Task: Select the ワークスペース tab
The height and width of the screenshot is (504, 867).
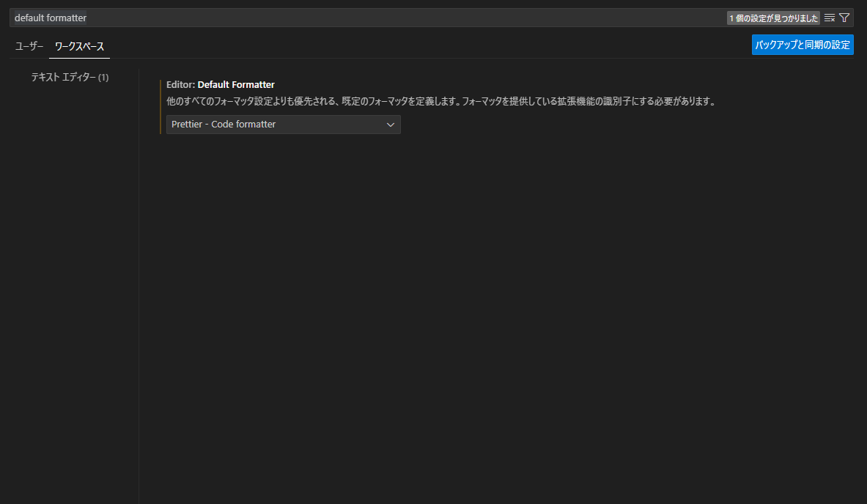Action: (x=78, y=45)
